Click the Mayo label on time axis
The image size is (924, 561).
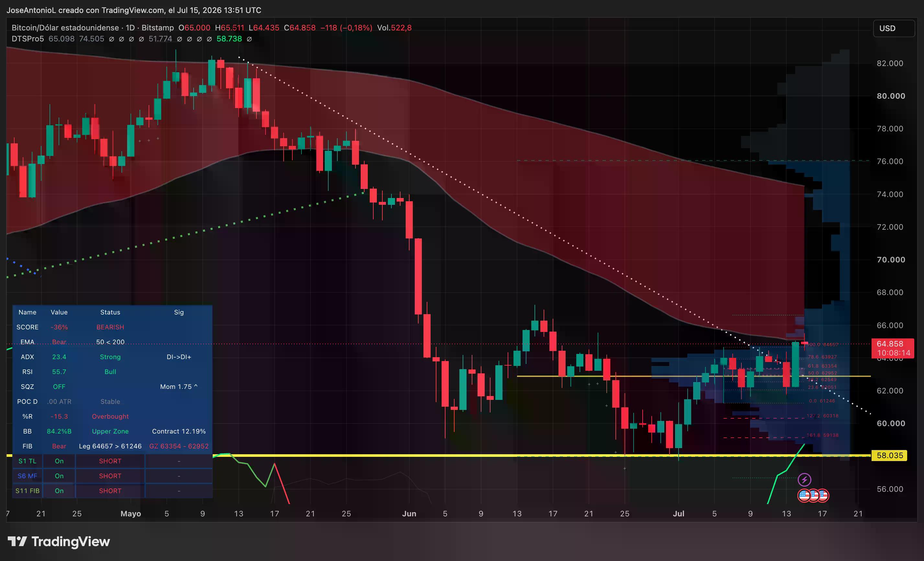(130, 514)
